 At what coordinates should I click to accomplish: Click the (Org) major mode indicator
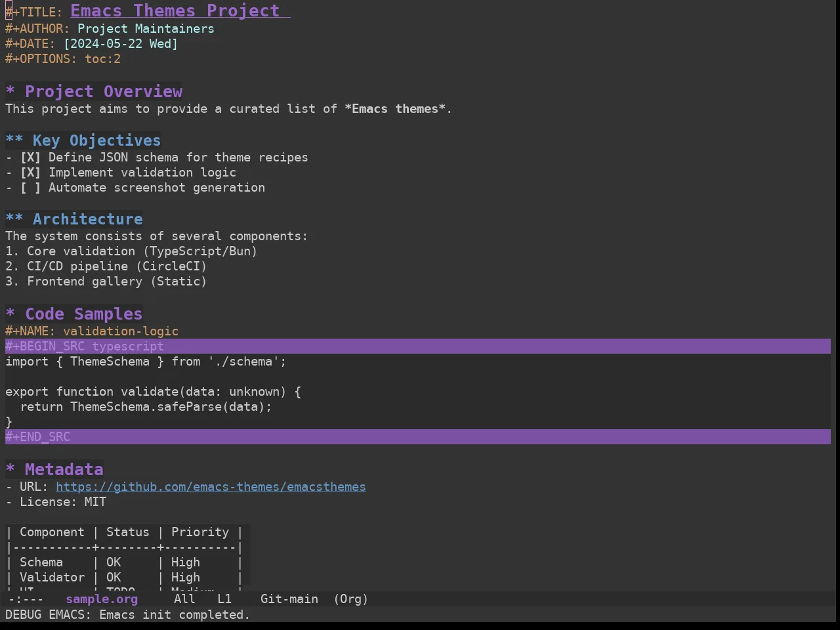coord(351,599)
